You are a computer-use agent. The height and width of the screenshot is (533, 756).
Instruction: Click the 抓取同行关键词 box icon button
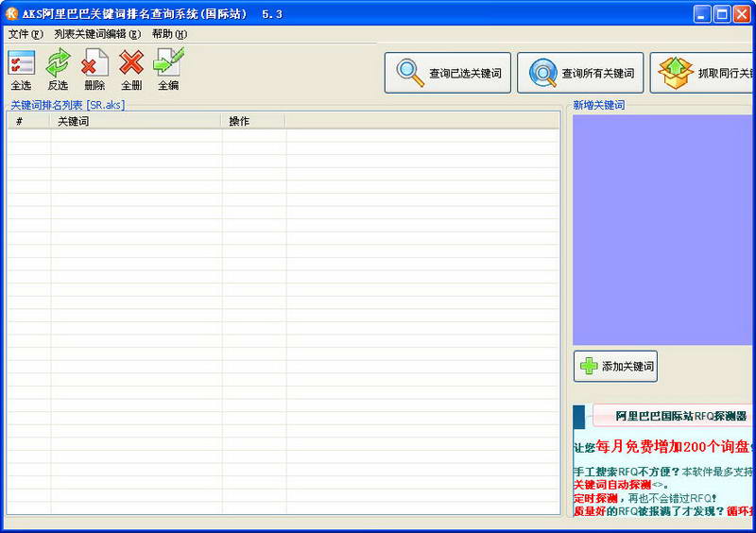[x=704, y=73]
